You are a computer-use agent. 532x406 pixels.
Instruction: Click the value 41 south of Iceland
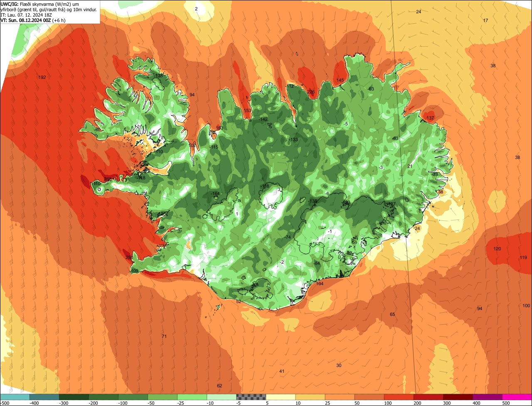pyautogui.click(x=282, y=371)
